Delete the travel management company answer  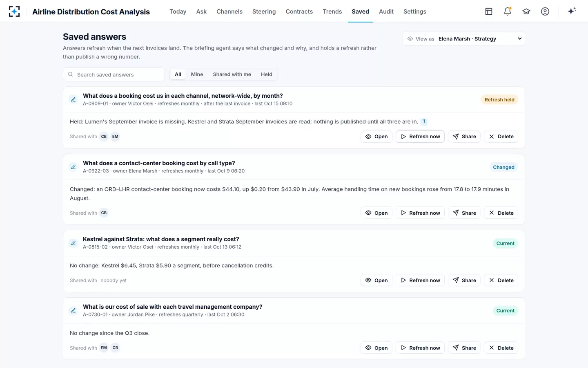pos(501,348)
